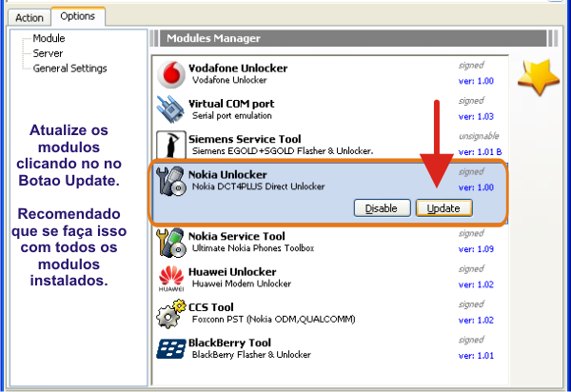Switch to the Action tab
The height and width of the screenshot is (392, 571).
point(30,17)
